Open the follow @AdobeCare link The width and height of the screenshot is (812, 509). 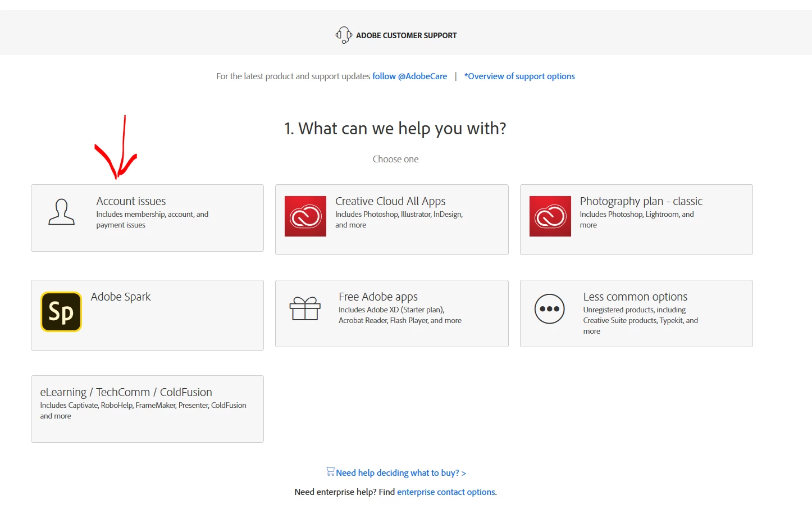coord(410,76)
